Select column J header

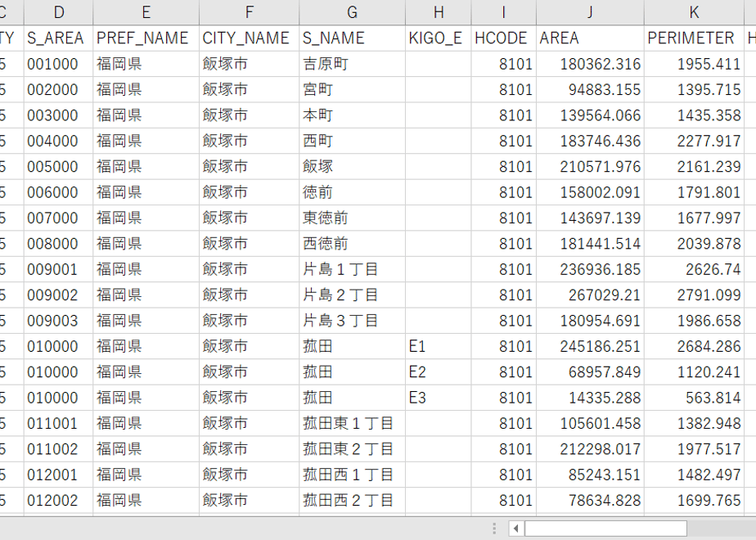590,12
